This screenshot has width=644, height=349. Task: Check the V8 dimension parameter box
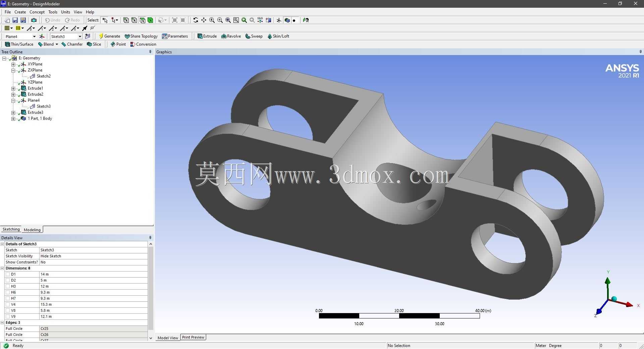point(8,310)
